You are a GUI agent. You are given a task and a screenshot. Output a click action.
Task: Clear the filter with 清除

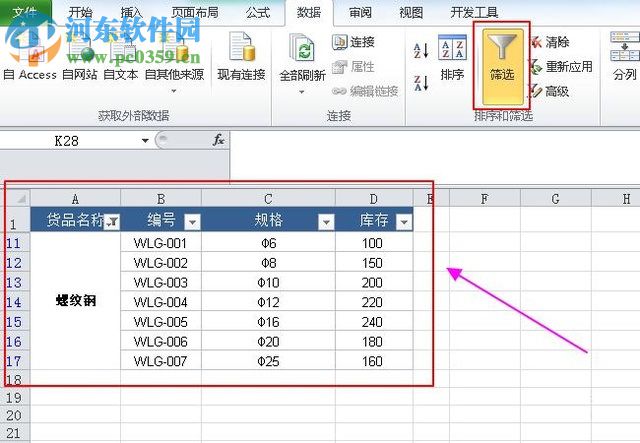click(550, 42)
